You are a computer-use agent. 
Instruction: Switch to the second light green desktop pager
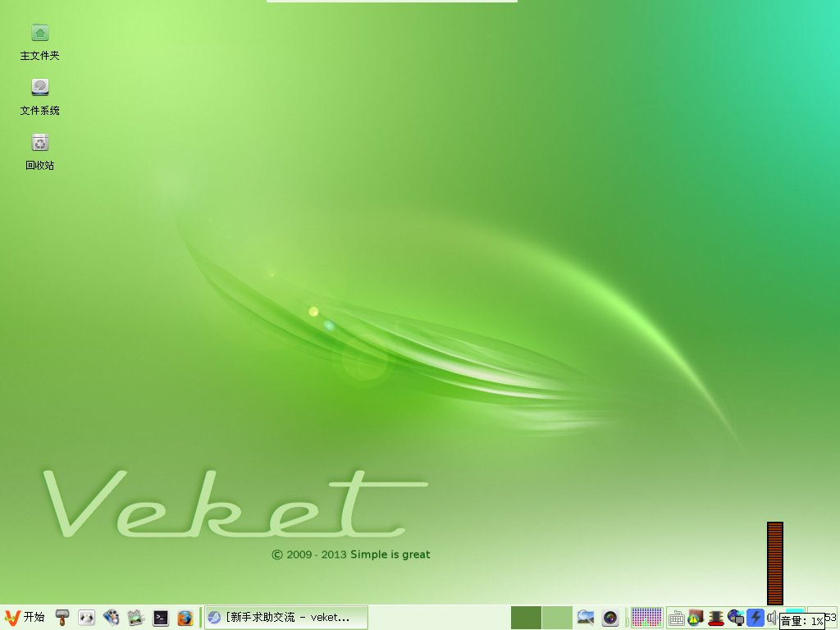(557, 618)
